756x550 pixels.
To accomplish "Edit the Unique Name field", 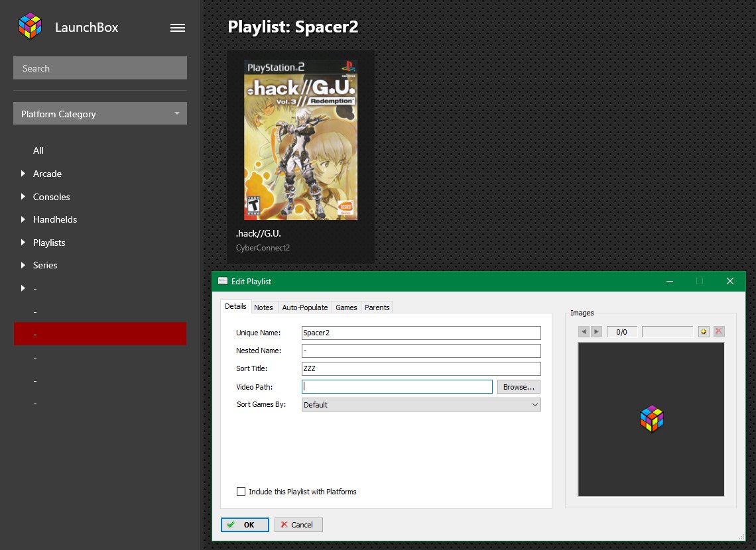I will (x=421, y=333).
